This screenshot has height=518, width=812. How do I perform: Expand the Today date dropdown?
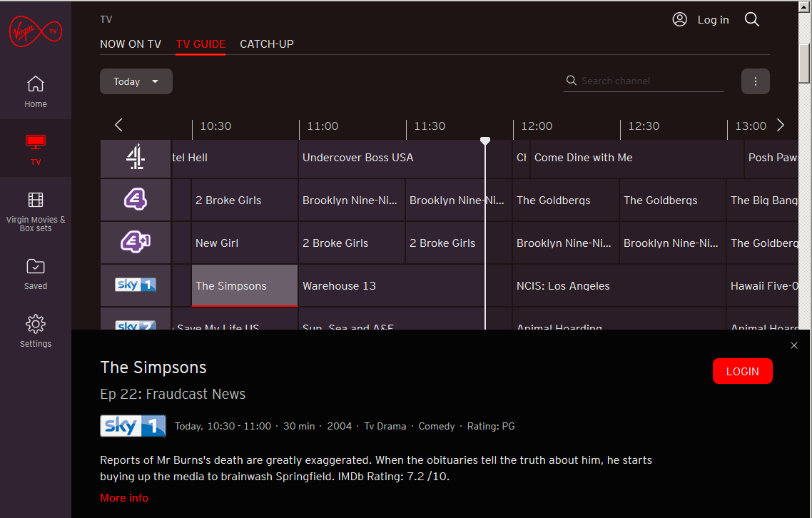[x=136, y=81]
